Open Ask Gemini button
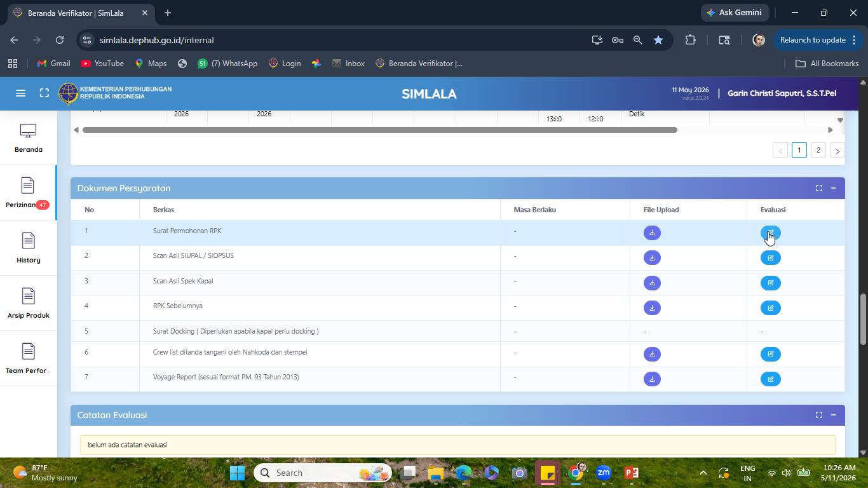 pos(735,13)
